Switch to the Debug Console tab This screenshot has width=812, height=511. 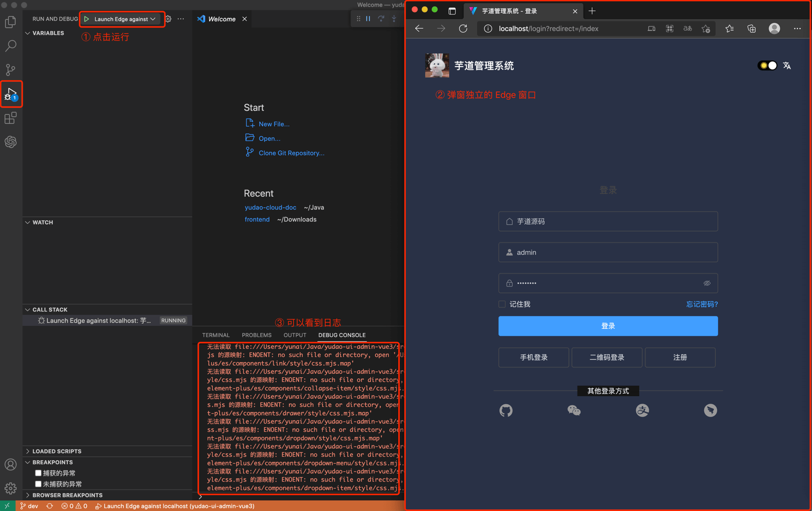pos(341,335)
